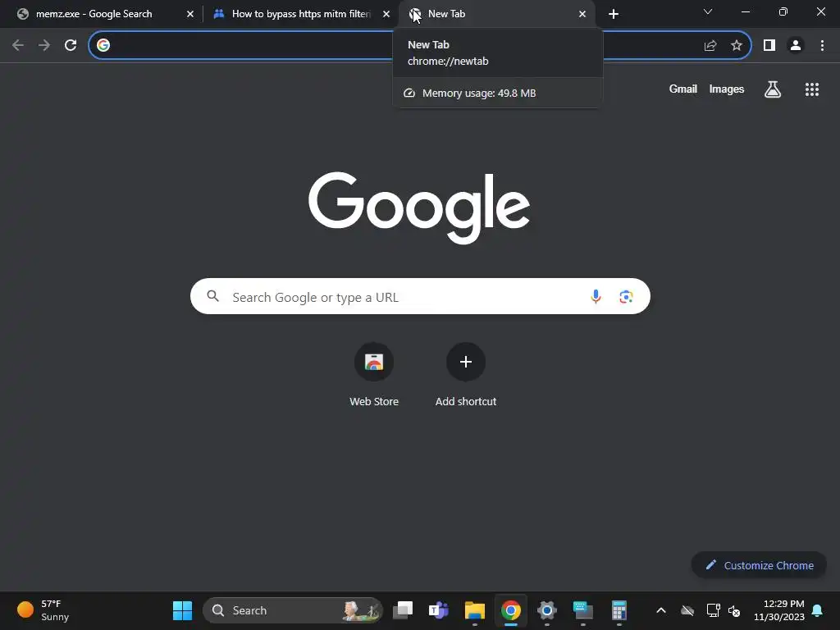Click the Chrome icon on the taskbar
The width and height of the screenshot is (840, 630).
click(x=510, y=610)
